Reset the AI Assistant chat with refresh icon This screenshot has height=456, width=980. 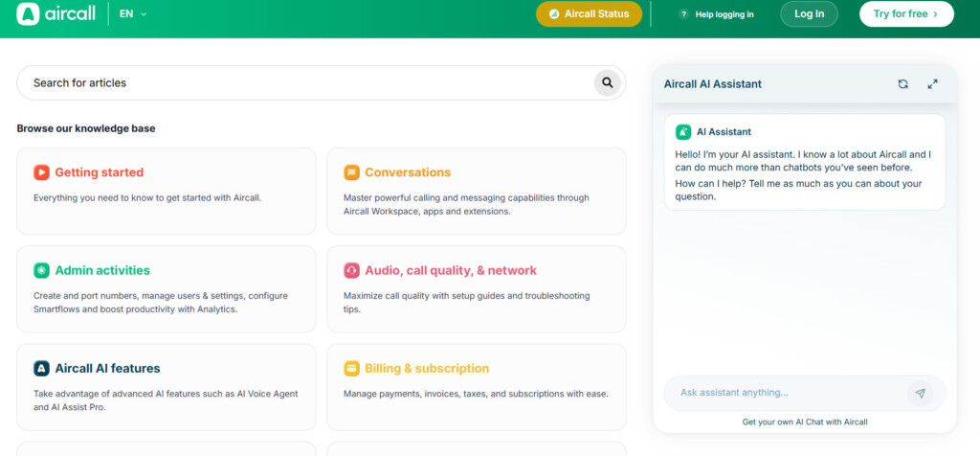click(x=902, y=83)
